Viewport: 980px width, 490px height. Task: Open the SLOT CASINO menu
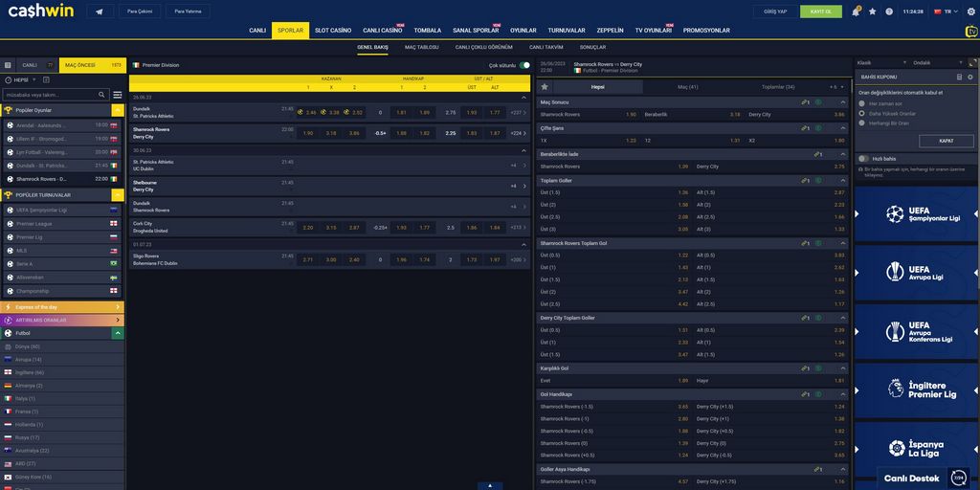coord(333,31)
